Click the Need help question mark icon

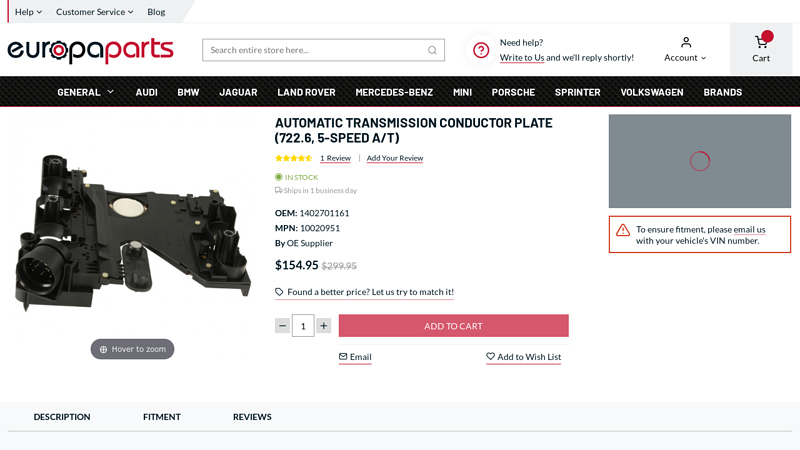pos(481,50)
